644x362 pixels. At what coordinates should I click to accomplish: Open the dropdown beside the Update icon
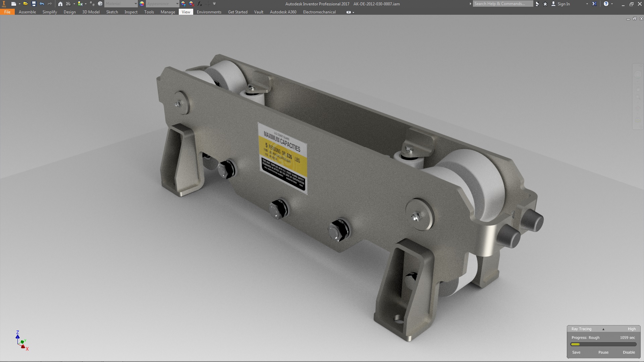pyautogui.click(x=74, y=4)
